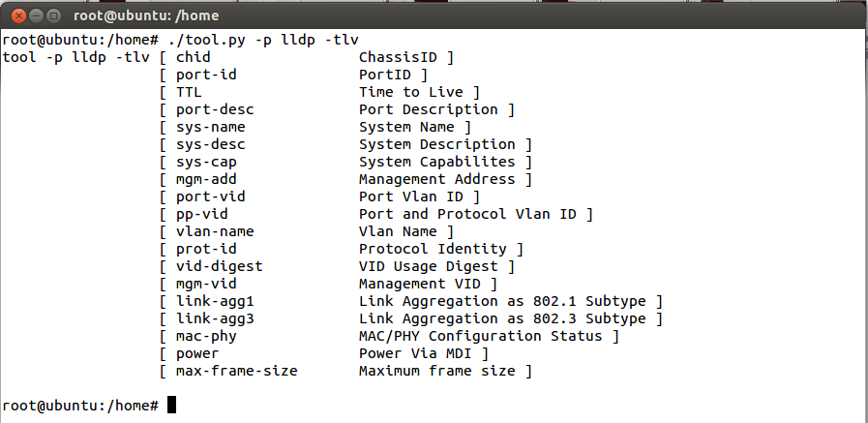The width and height of the screenshot is (868, 423).
Task: Maximize the terminal window
Action: point(53,15)
